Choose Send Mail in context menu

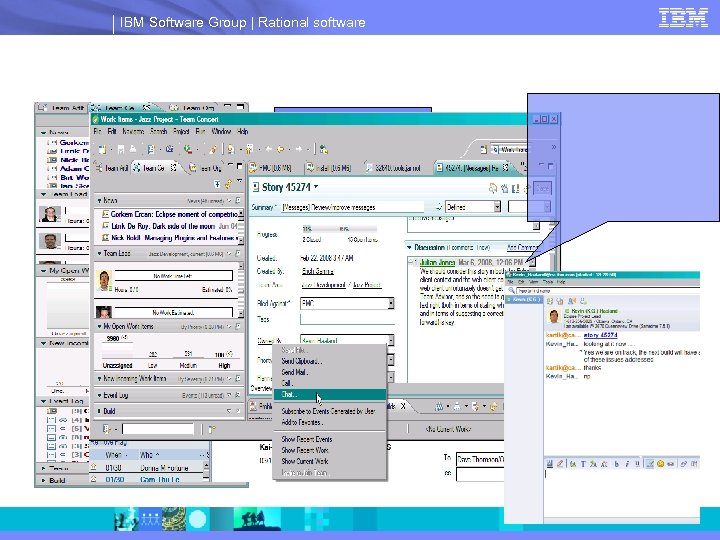coord(330,372)
